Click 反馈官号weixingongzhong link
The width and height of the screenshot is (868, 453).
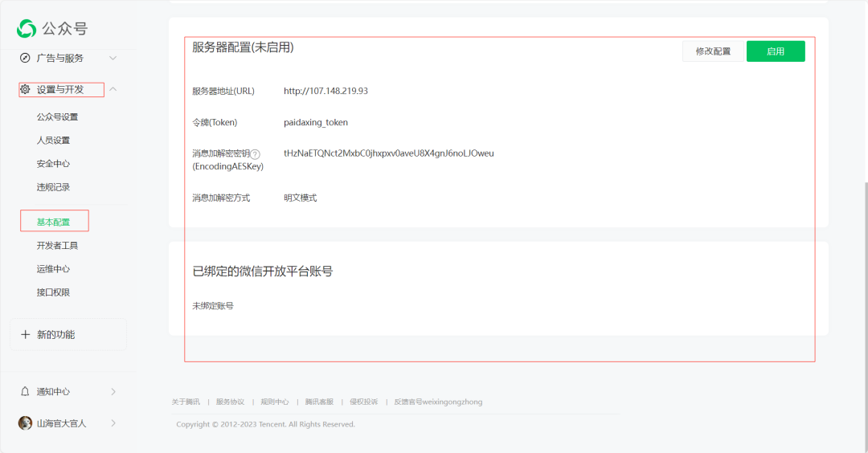point(438,402)
